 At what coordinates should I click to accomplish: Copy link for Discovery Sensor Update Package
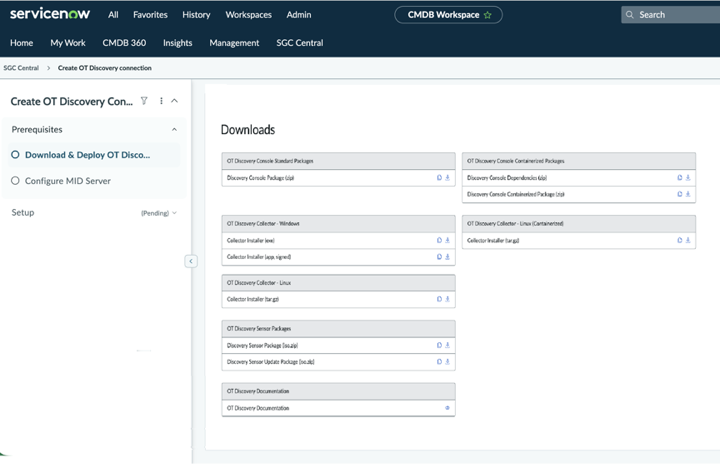(439, 361)
